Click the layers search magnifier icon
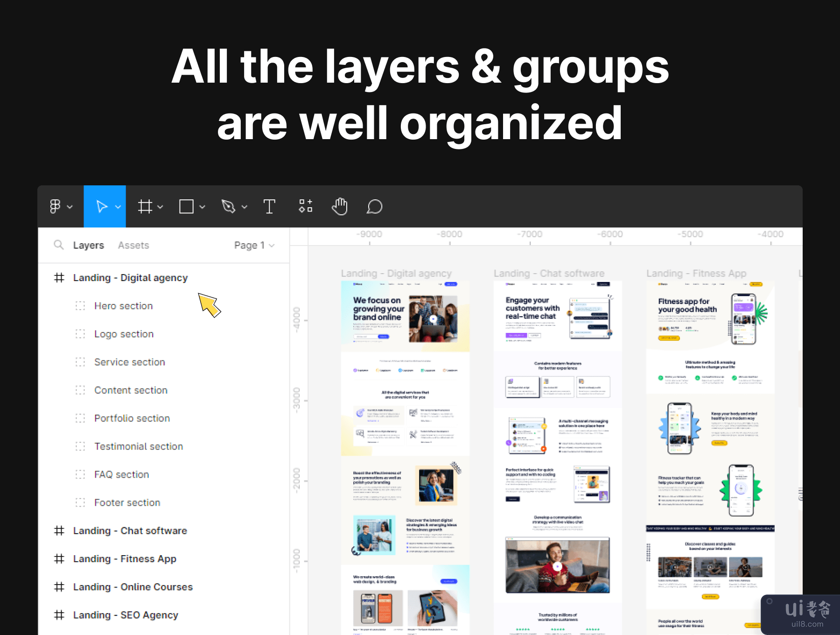Image resolution: width=840 pixels, height=635 pixels. pos(58,245)
